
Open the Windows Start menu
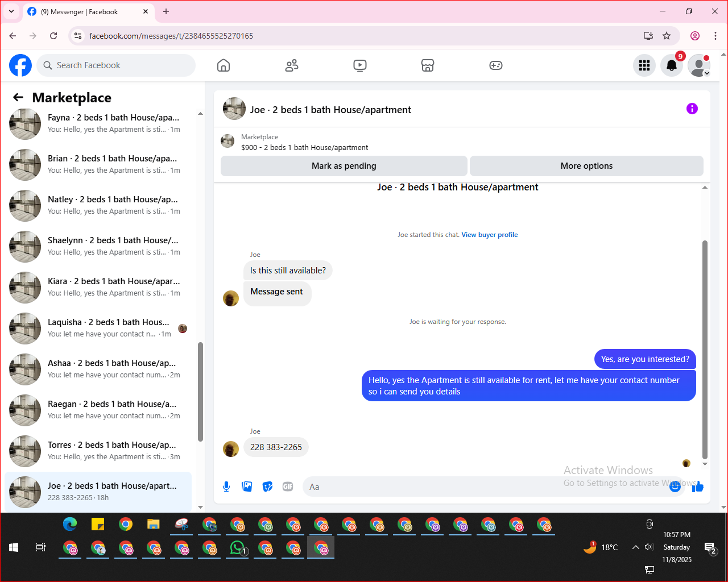pyautogui.click(x=14, y=547)
